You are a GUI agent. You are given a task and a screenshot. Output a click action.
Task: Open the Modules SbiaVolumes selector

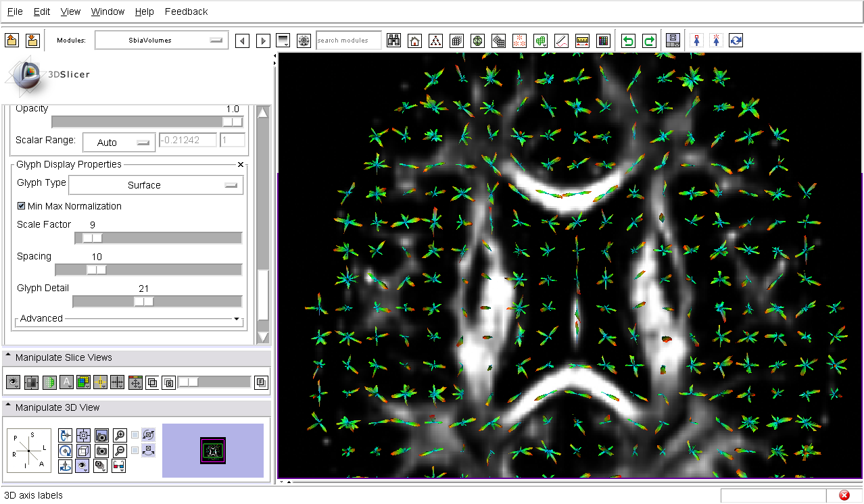tap(162, 41)
